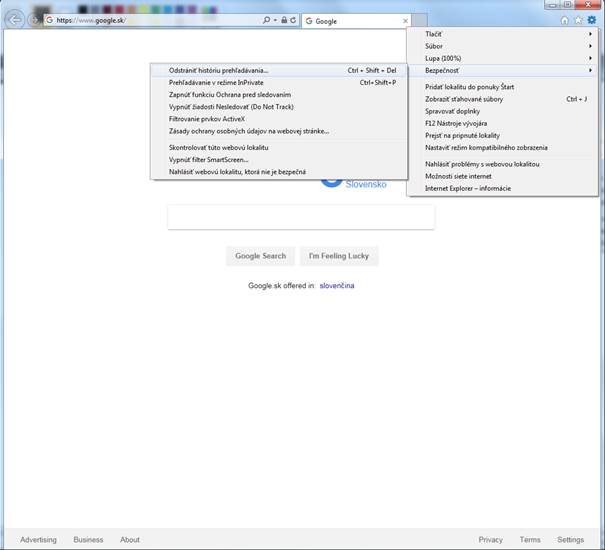Toggle Filtrovanie prvkov ActiveX
The height and width of the screenshot is (550, 605).
279,119
